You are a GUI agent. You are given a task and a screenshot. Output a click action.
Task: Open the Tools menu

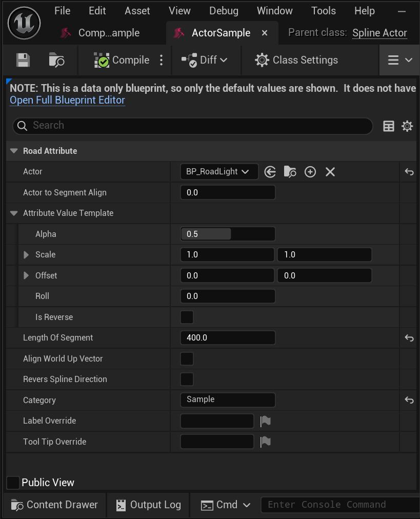(324, 11)
